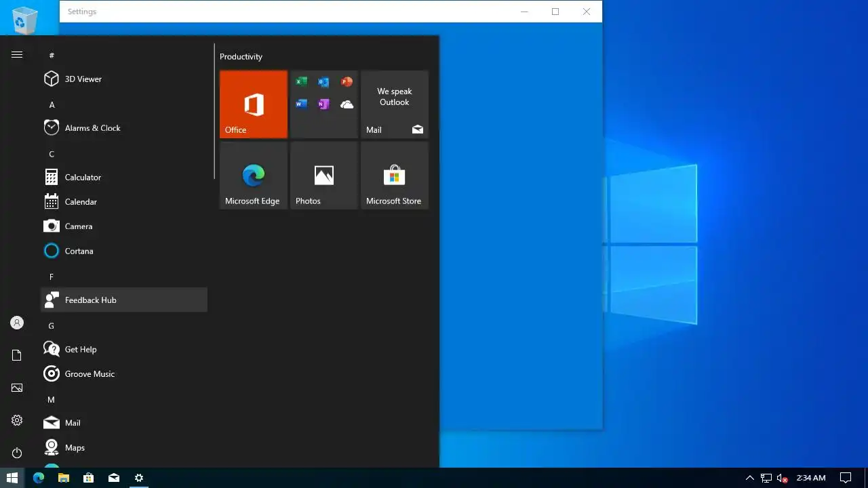This screenshot has height=488, width=868.
Task: Launch Alarms & Clock app
Action: click(124, 128)
